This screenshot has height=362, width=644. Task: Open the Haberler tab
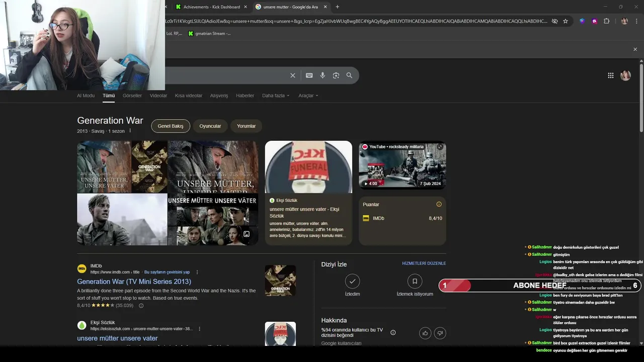245,96
